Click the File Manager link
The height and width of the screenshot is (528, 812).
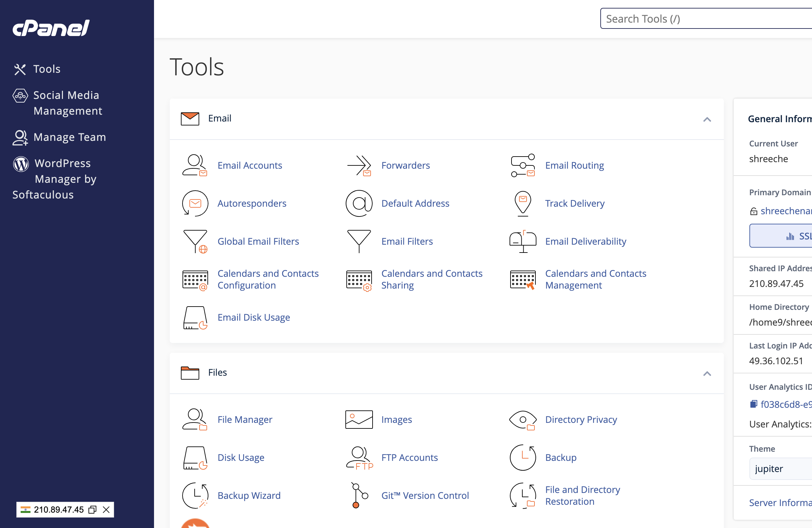tap(245, 420)
